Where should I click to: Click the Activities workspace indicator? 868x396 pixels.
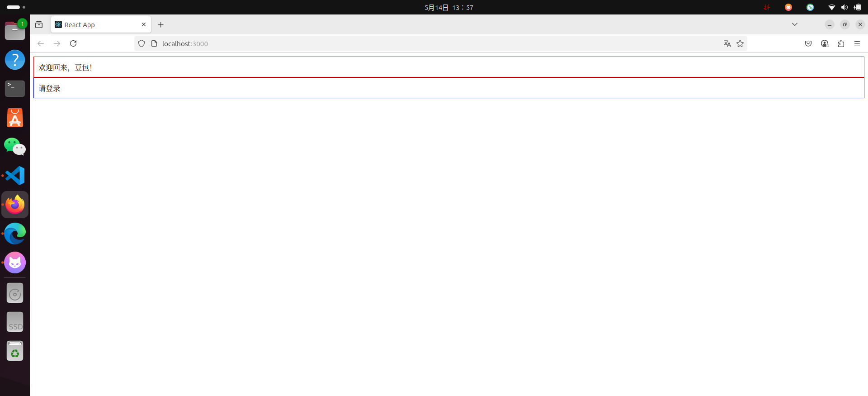pos(16,7)
